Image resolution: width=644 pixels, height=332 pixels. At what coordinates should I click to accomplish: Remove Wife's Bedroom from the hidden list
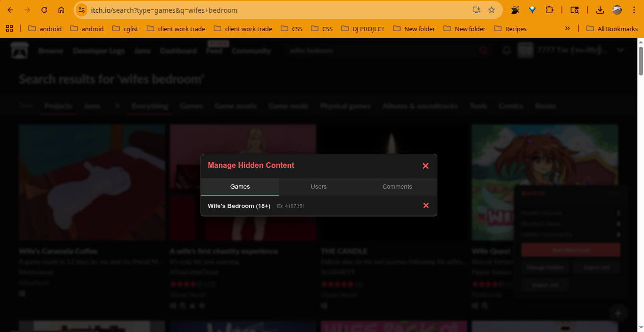pos(426,206)
